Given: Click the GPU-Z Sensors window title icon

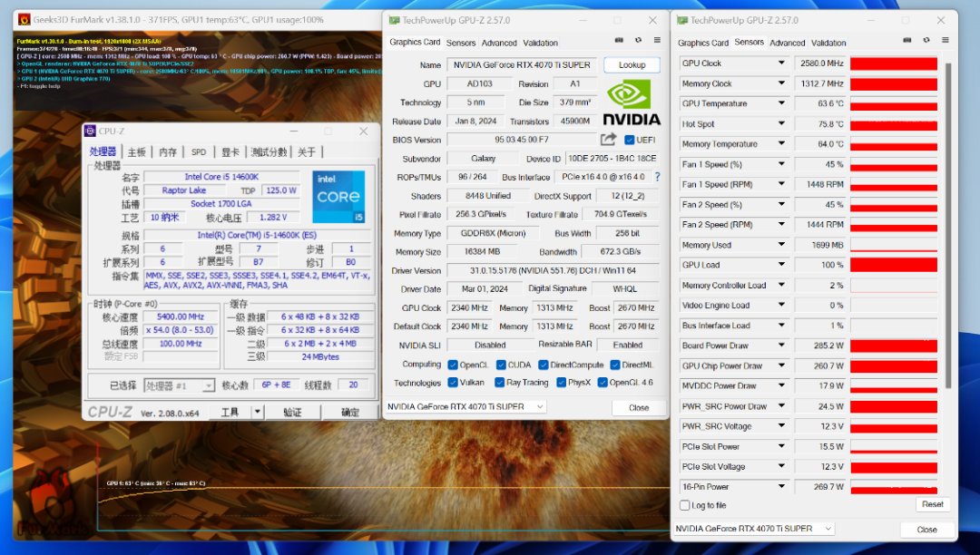Looking at the screenshot, I should coord(682,20).
